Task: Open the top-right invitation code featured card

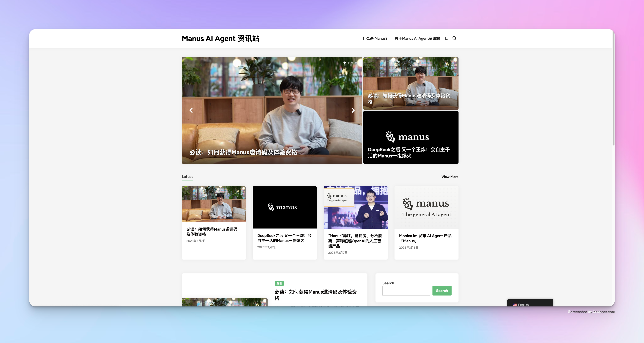Action: coord(411,83)
